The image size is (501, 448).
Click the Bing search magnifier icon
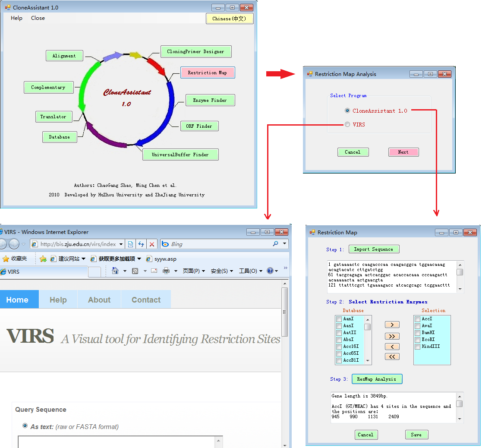(275, 244)
